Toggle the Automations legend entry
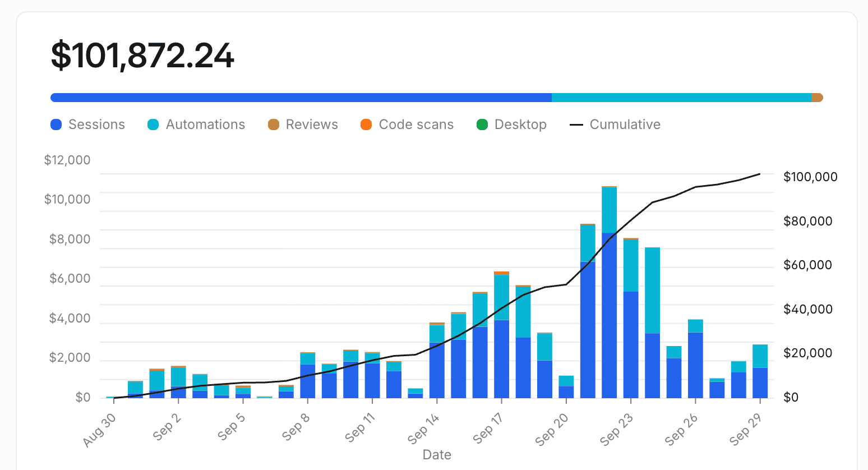Viewport: 868px width, 470px height. (196, 125)
